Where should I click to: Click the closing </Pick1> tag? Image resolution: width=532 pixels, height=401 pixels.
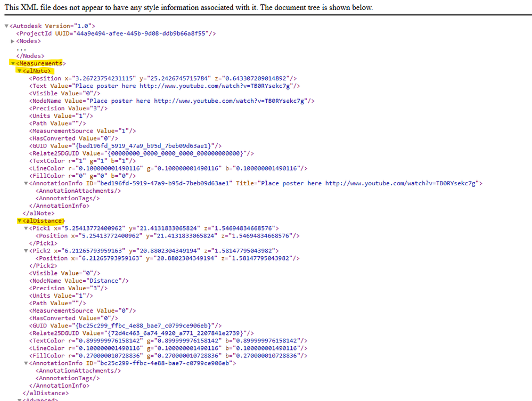(43, 243)
